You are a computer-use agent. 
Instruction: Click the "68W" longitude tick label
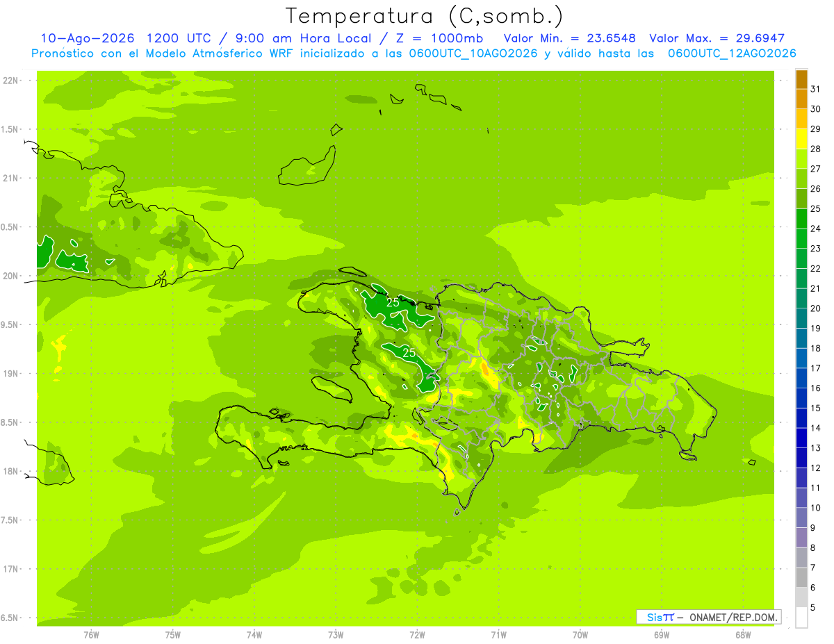coord(743,635)
